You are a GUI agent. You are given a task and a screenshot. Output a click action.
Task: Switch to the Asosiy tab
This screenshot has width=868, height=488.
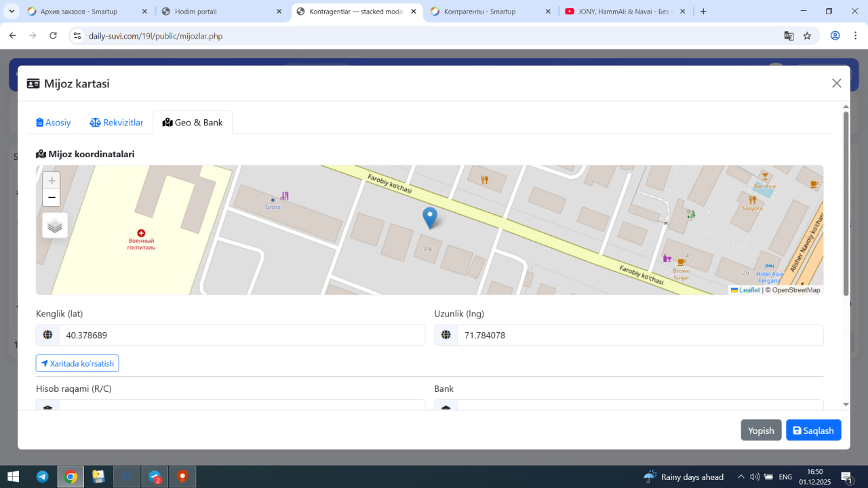pyautogui.click(x=54, y=123)
